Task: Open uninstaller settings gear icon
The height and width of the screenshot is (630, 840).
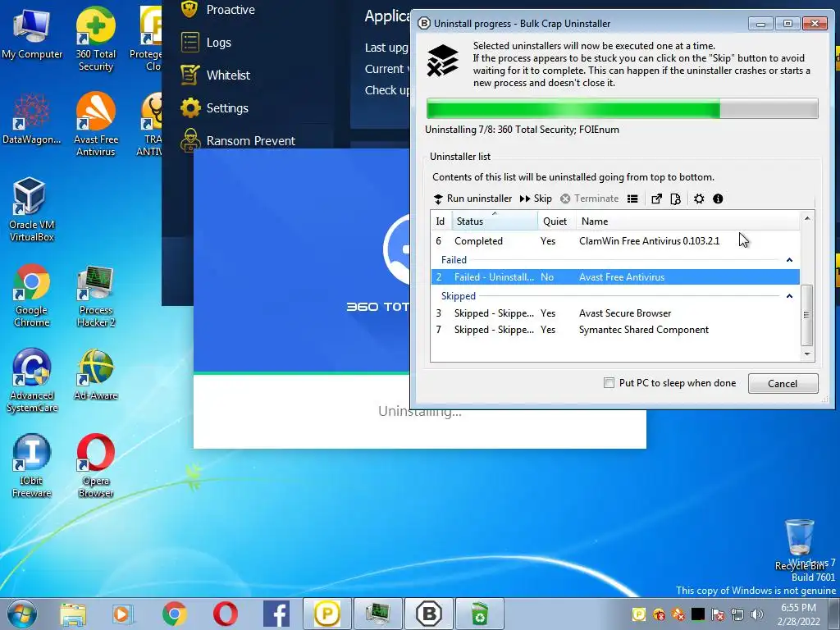Action: (699, 199)
